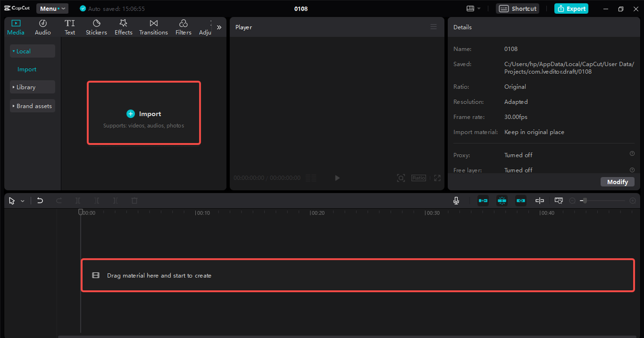
Task: Open the Audio tab
Action: (43, 27)
